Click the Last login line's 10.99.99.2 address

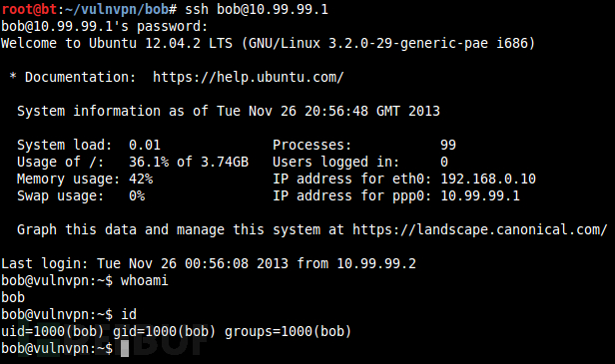pyautogui.click(x=376, y=263)
